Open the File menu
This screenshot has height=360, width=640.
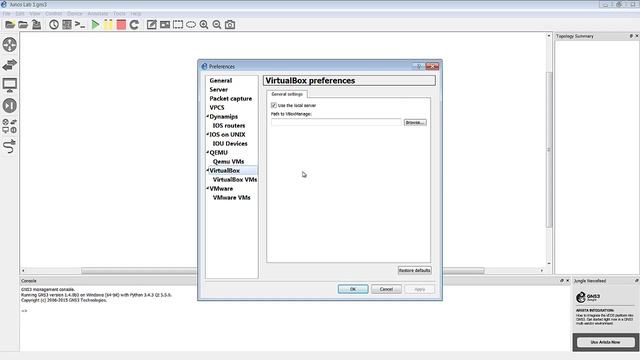[7, 13]
